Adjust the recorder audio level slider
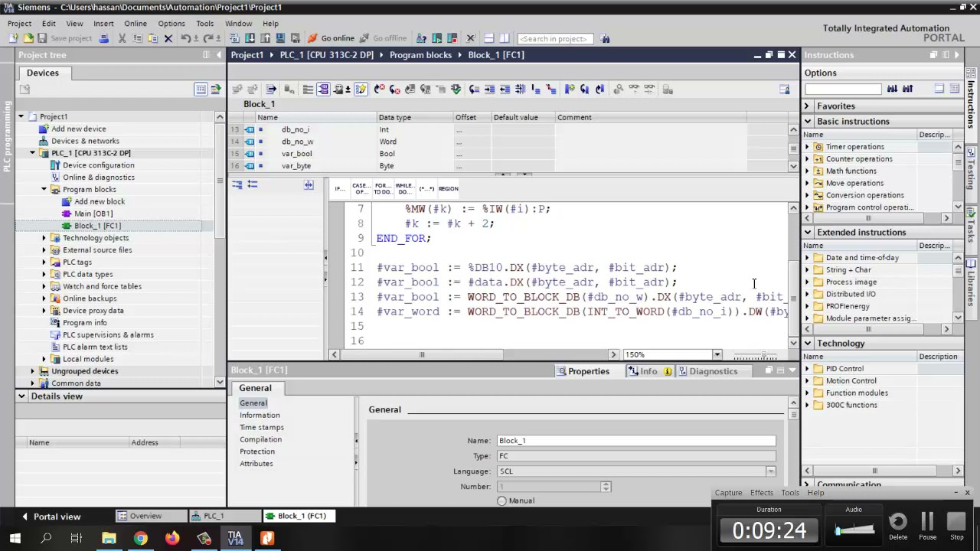This screenshot has width=980, height=551. [854, 529]
